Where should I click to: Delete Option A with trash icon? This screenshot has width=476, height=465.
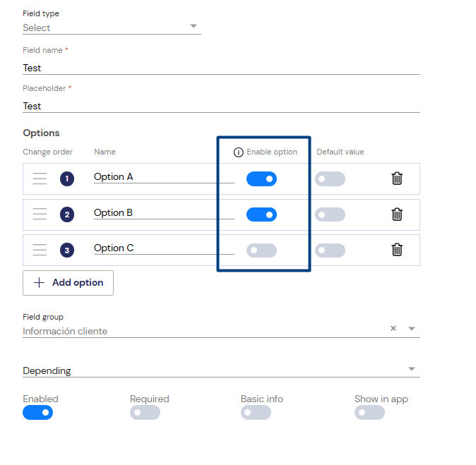click(397, 179)
